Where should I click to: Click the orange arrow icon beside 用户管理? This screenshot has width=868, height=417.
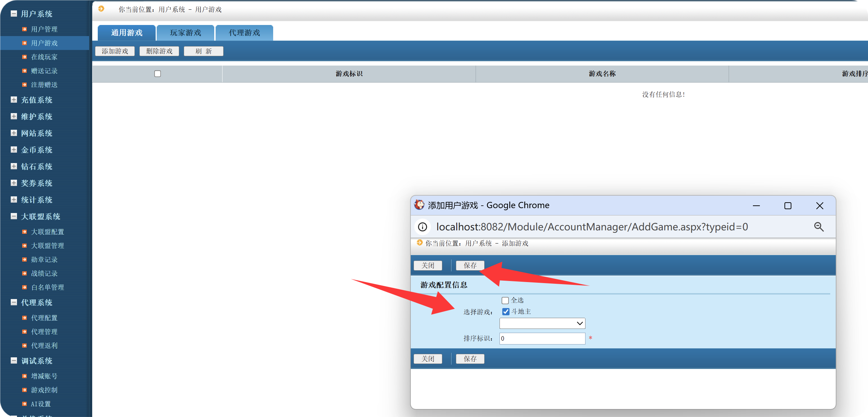click(x=24, y=29)
